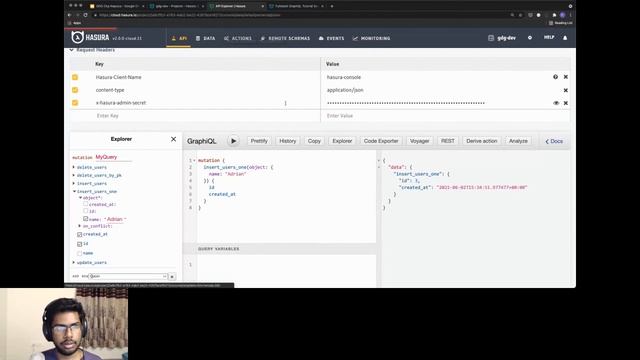This screenshot has height=360, width=640.
Task: Click the browser profile avatar
Action: [562, 15]
